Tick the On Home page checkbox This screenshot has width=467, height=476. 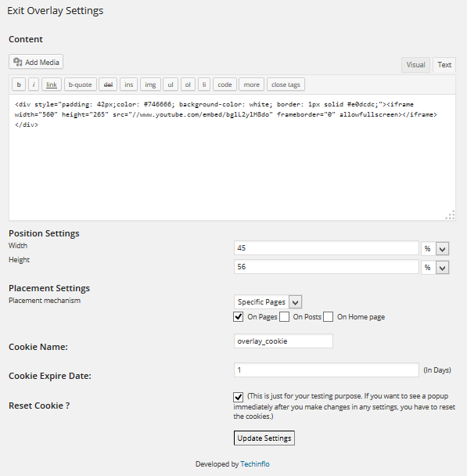(328, 316)
